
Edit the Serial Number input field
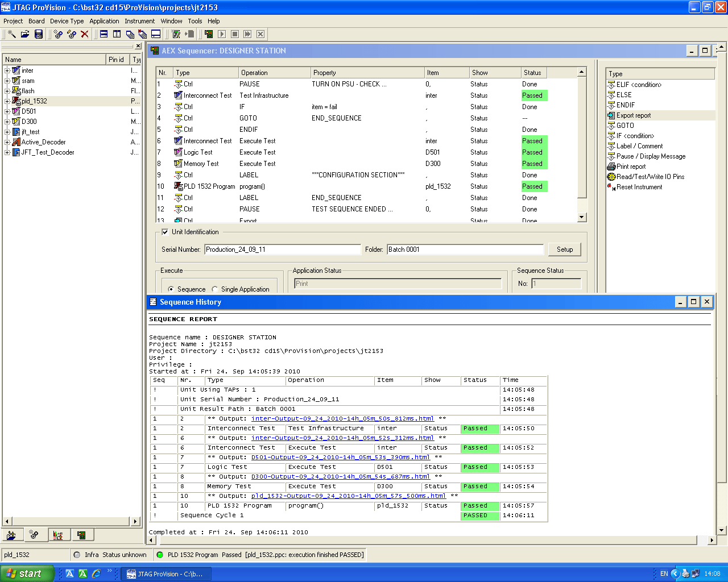[x=283, y=249]
